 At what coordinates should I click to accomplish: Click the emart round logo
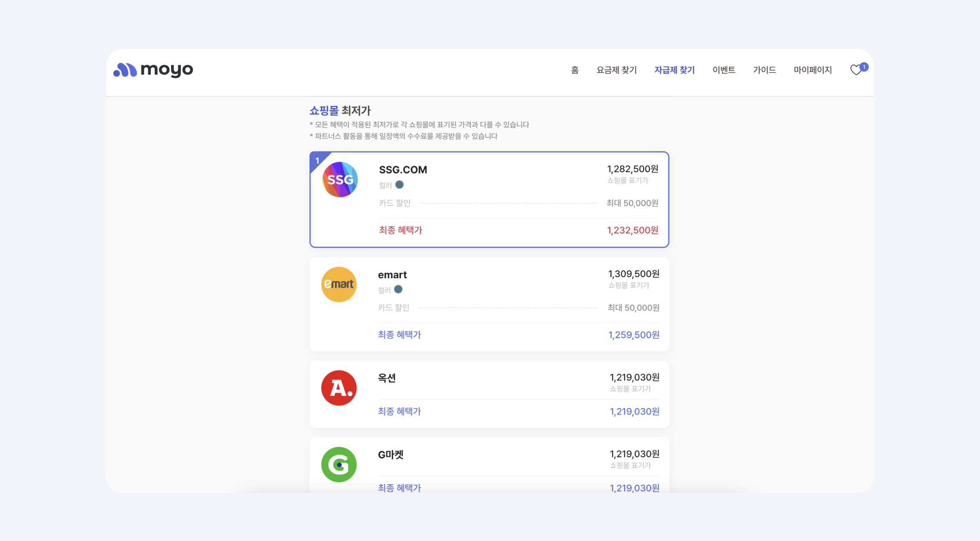point(339,284)
